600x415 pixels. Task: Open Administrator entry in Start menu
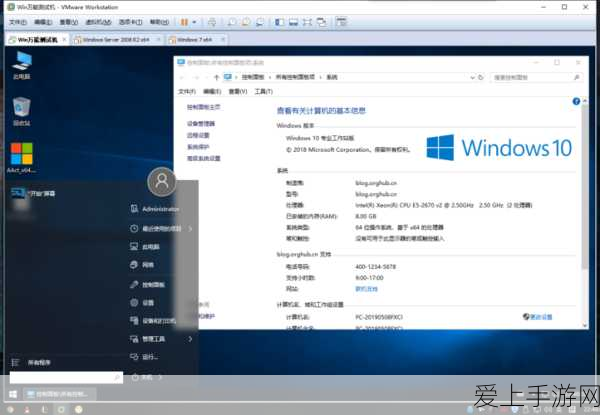point(155,209)
